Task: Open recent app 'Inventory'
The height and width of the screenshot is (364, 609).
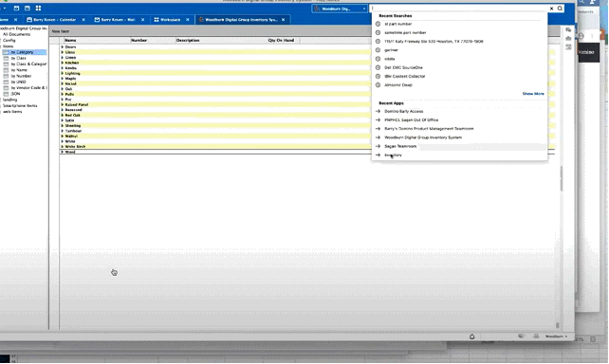Action: [393, 155]
